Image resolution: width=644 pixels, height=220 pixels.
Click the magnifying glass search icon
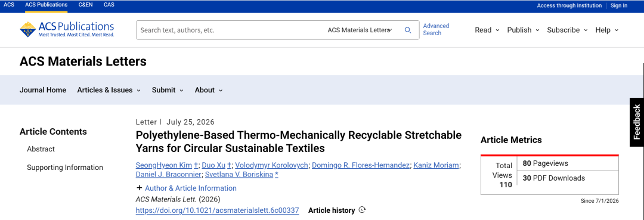[408, 30]
